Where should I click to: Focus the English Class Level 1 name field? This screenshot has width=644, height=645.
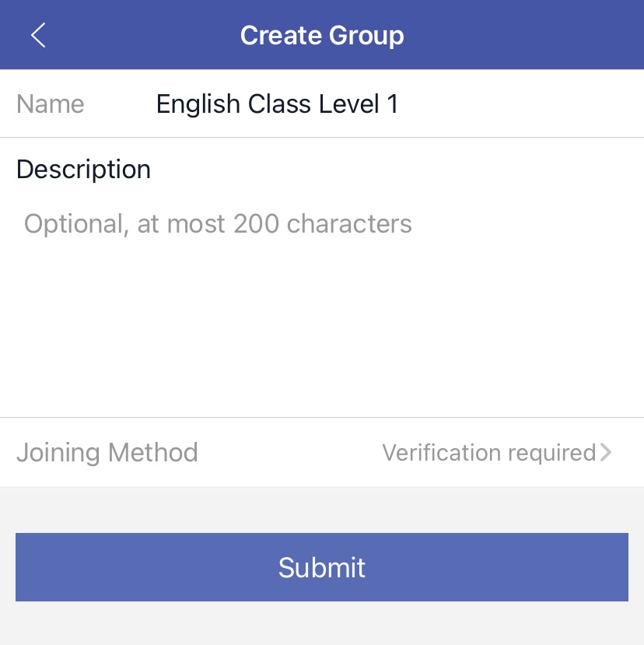pos(277,104)
